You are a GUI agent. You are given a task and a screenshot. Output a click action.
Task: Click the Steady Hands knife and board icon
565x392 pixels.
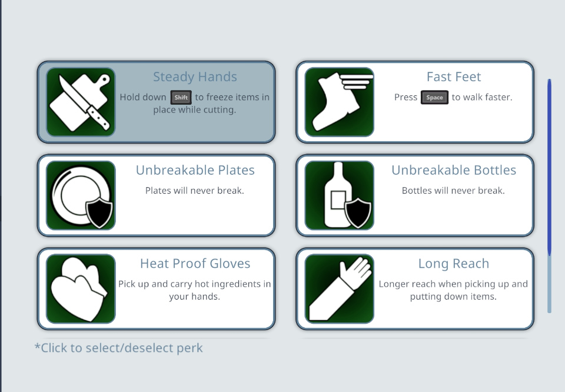[x=81, y=102]
